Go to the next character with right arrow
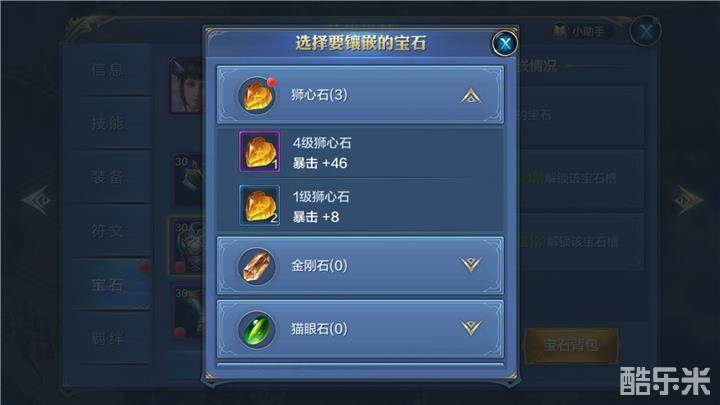The width and height of the screenshot is (720, 405). tap(687, 200)
